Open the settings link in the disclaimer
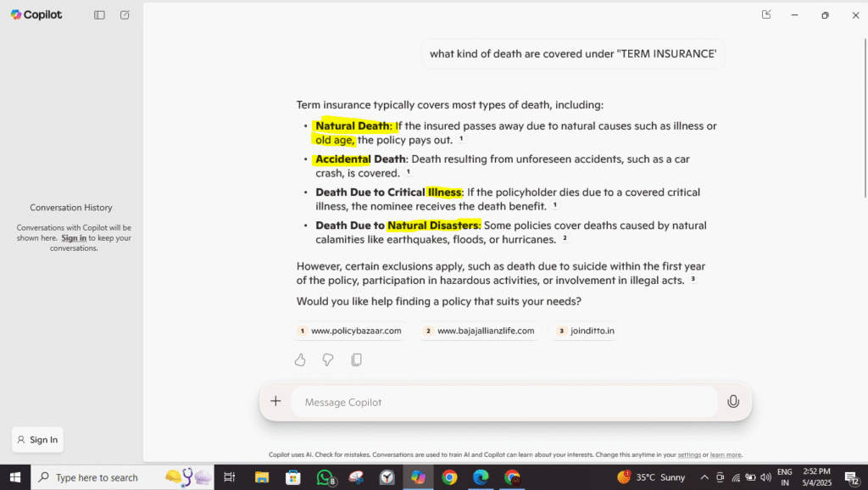 point(689,454)
